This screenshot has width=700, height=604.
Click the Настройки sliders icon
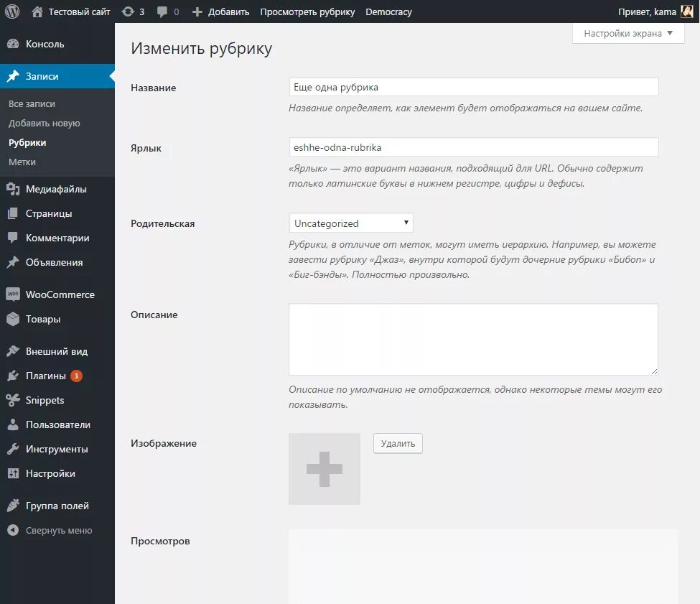pos(13,473)
